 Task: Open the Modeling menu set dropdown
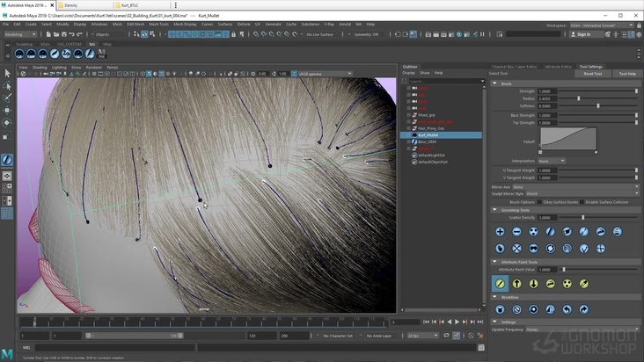click(20, 34)
